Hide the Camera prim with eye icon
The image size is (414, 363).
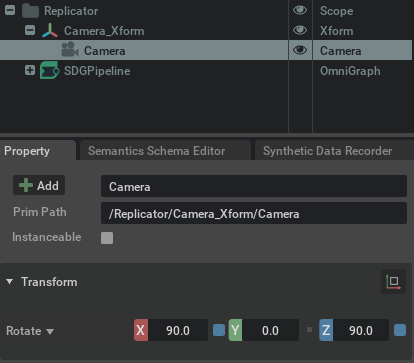[300, 50]
